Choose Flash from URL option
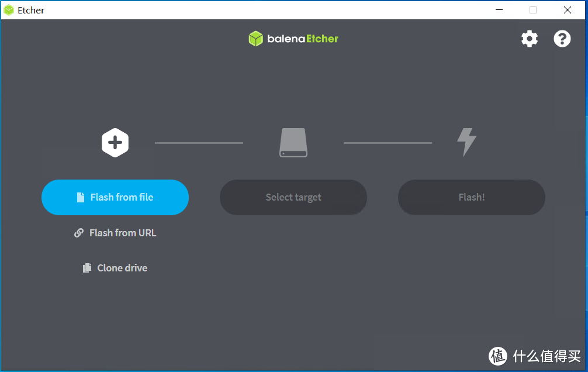The image size is (588, 372). (x=115, y=233)
